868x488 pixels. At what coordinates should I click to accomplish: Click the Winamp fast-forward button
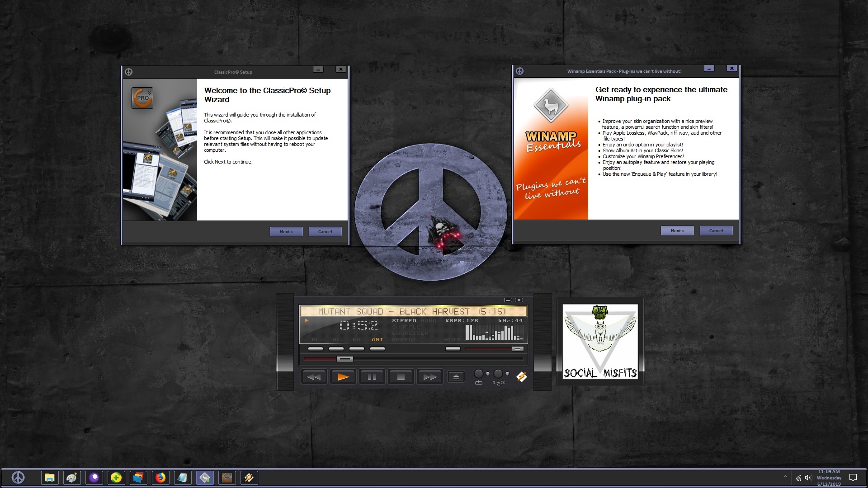coord(429,376)
